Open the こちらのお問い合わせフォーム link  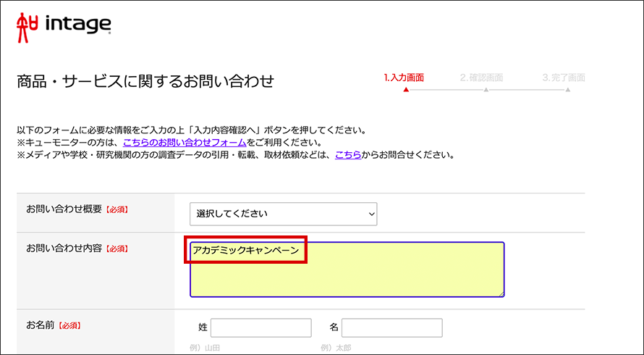tap(185, 143)
